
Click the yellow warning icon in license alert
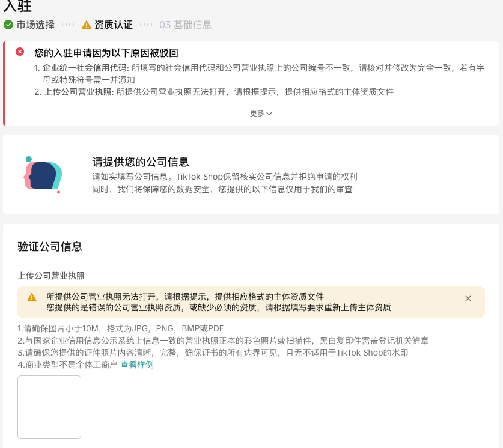tap(32, 297)
